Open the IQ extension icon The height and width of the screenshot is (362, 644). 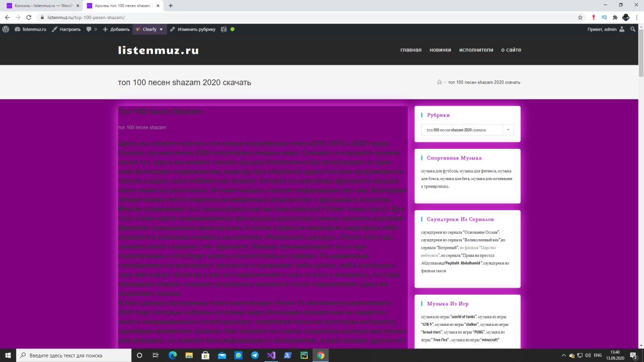point(604,17)
